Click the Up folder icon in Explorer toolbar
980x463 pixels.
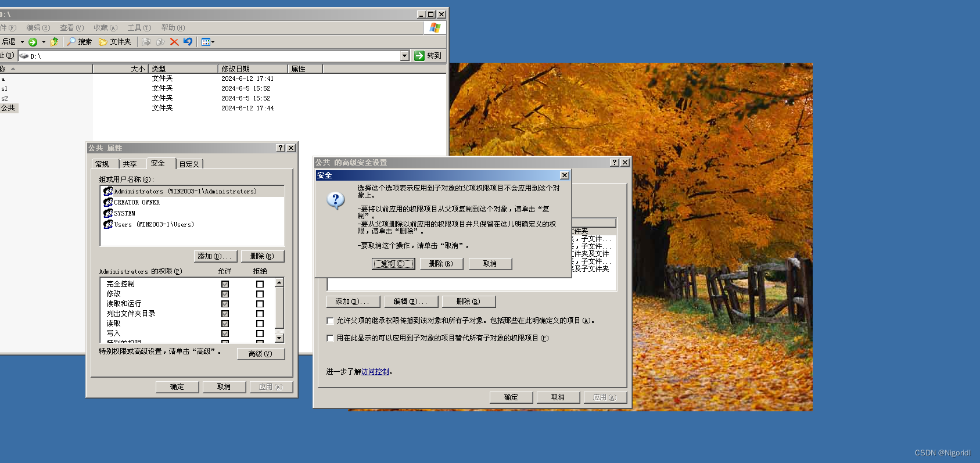tap(54, 42)
